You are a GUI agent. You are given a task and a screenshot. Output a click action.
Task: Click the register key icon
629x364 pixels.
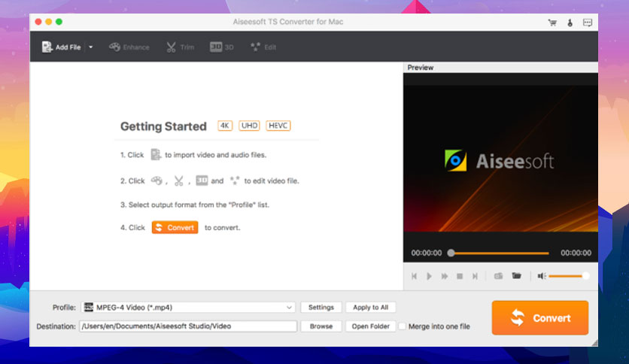point(570,23)
